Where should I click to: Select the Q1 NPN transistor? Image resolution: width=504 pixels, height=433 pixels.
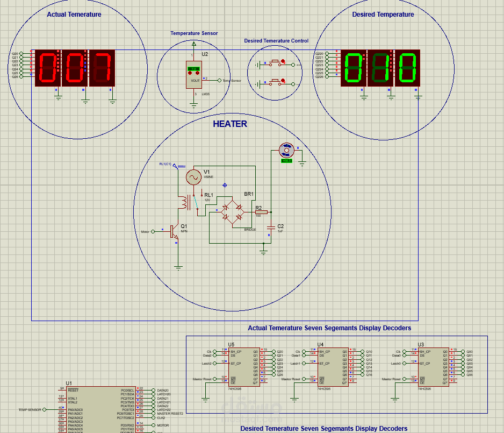(x=175, y=232)
